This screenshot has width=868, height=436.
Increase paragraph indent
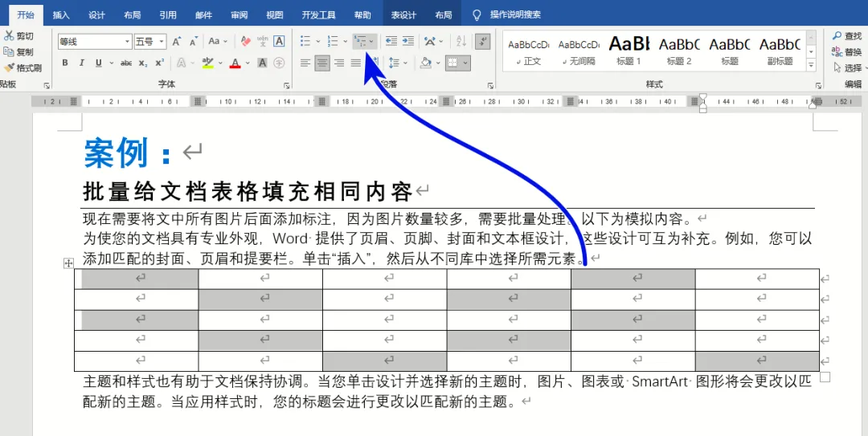(408, 41)
